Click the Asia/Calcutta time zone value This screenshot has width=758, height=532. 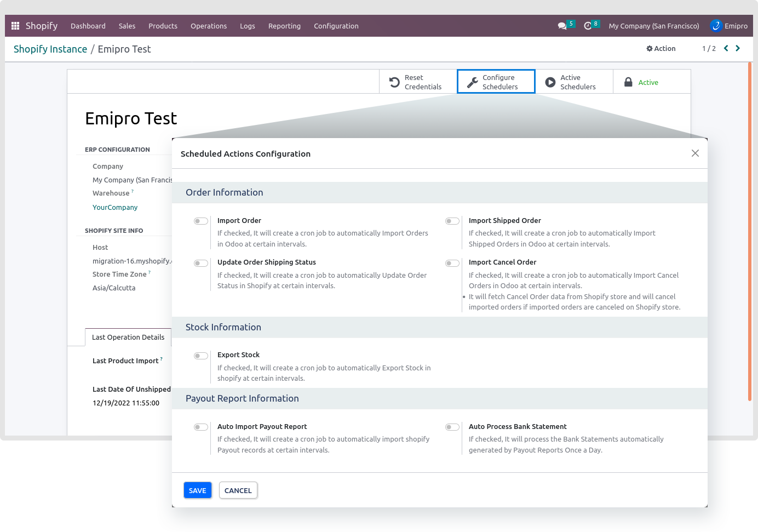(x=114, y=288)
